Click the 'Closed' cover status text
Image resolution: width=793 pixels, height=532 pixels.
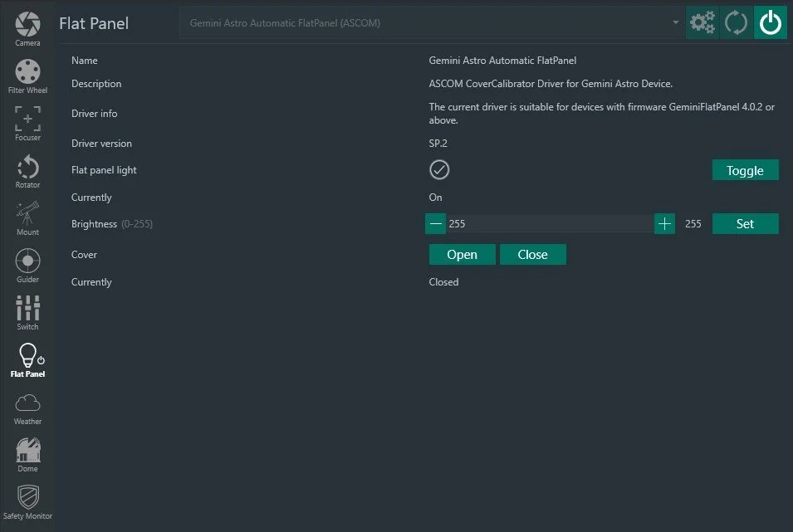coord(443,281)
